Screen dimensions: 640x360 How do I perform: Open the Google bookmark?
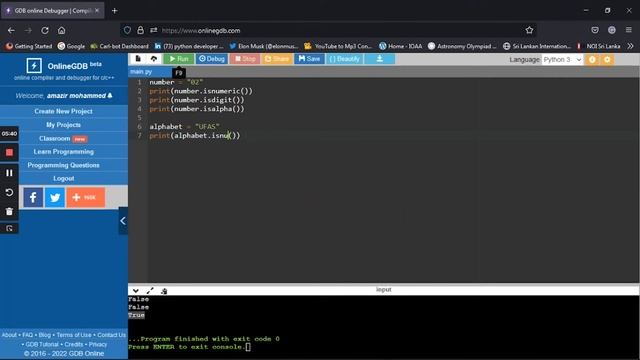71,46
